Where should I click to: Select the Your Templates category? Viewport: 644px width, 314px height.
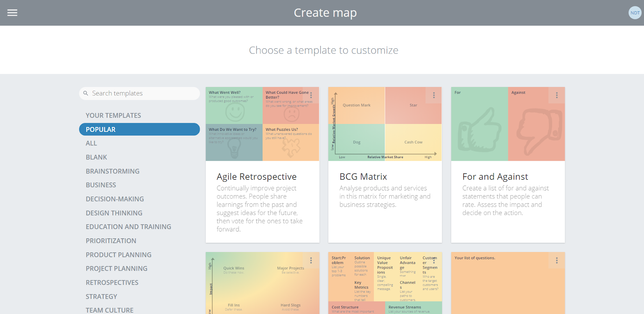click(x=113, y=116)
